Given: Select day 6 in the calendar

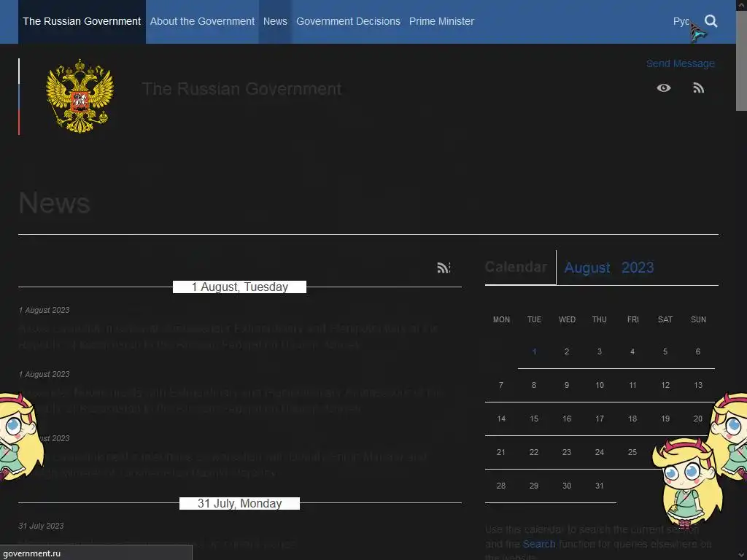Looking at the screenshot, I should [698, 352].
